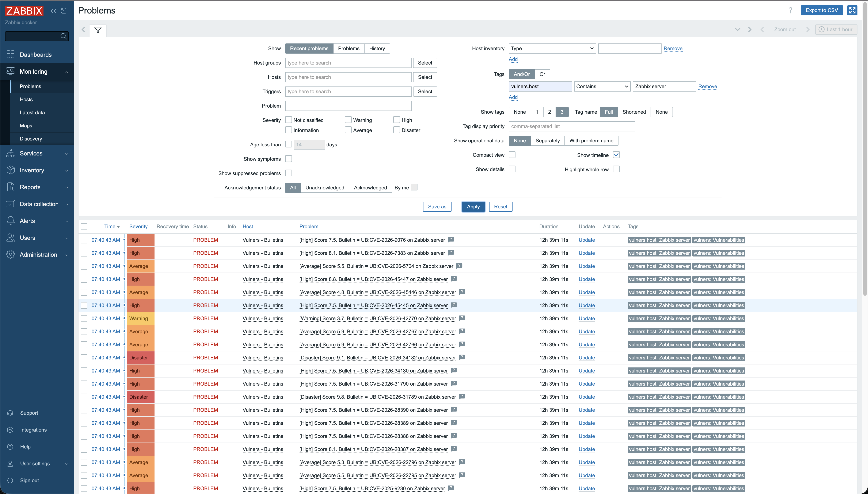
Task: Click the Services icon in sidebar
Action: (11, 153)
